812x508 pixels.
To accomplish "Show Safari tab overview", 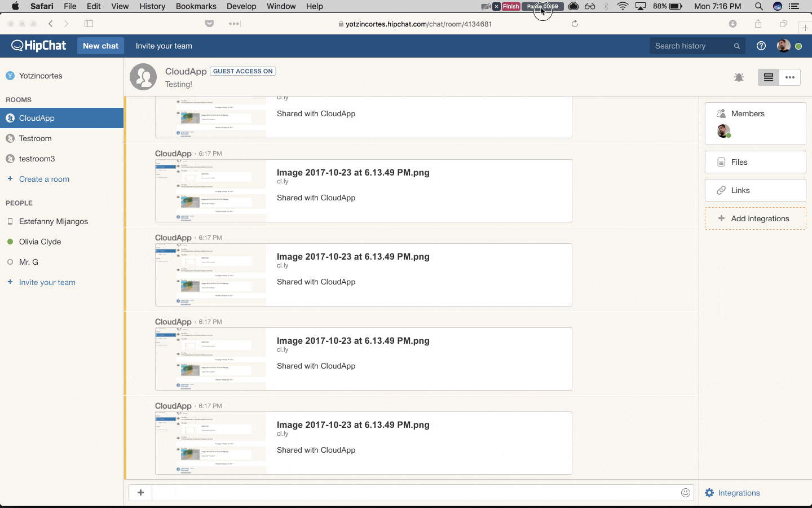I will [x=783, y=24].
